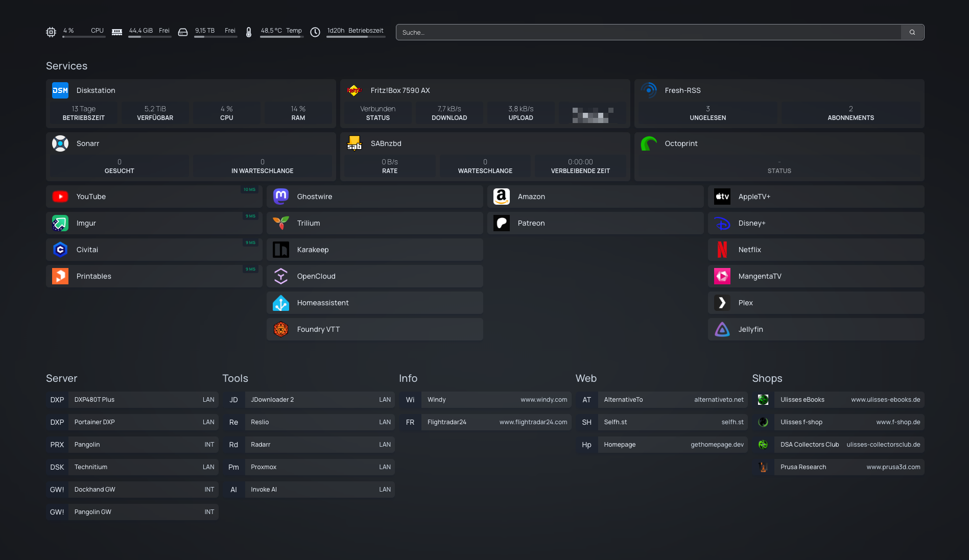Collapse the Tools bookmarks heading
The height and width of the screenshot is (560, 969).
pos(235,378)
